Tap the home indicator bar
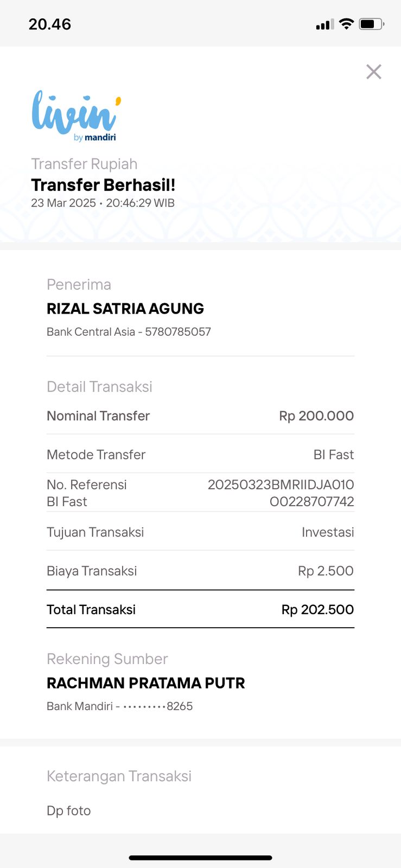Image resolution: width=401 pixels, height=868 pixels. point(200,858)
